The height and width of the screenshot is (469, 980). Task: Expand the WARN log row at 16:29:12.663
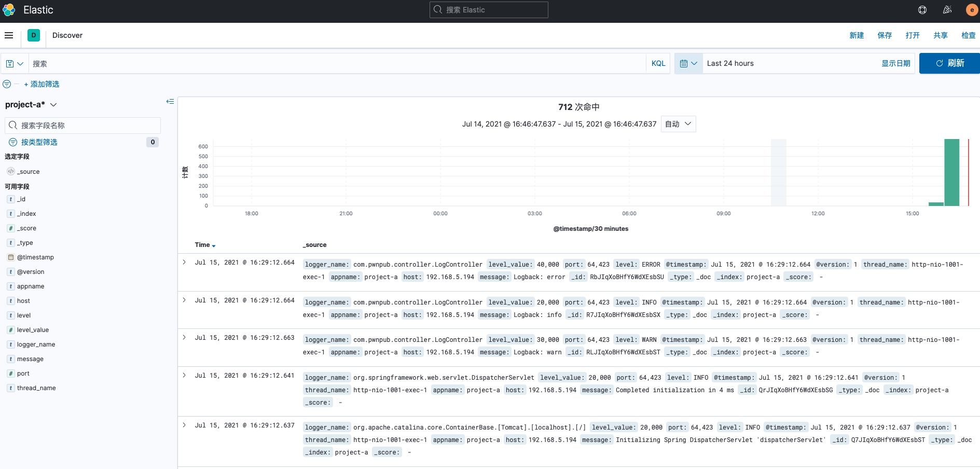coord(184,338)
